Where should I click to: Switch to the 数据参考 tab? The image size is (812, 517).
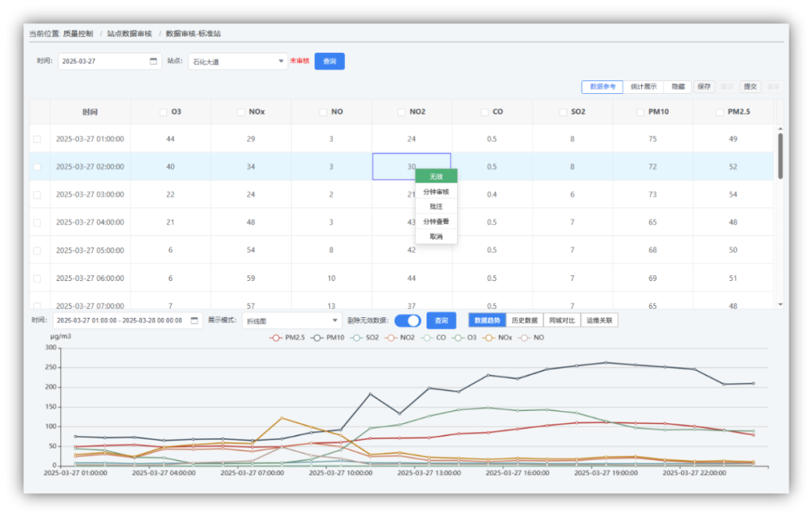click(602, 87)
